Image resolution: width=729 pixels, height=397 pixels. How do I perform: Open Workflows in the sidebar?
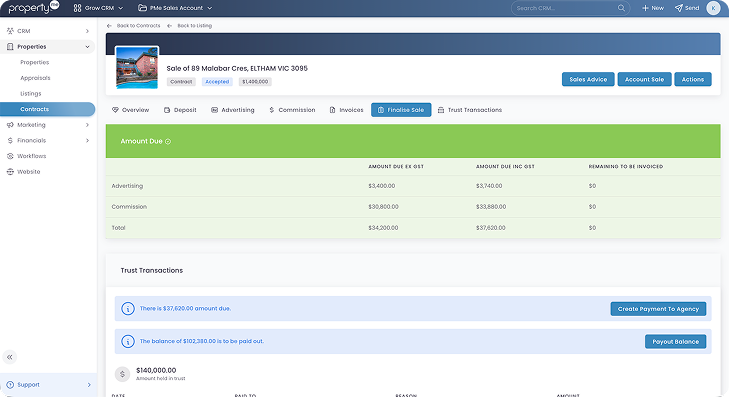coord(32,156)
